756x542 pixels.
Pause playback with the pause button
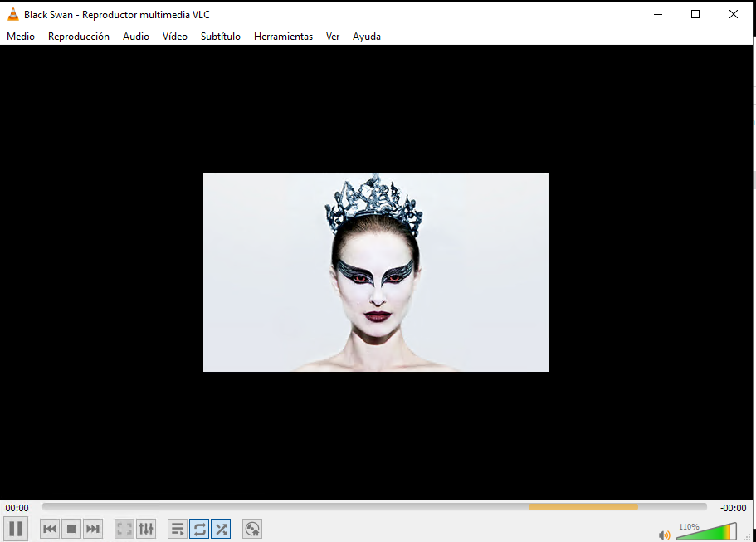(x=16, y=529)
